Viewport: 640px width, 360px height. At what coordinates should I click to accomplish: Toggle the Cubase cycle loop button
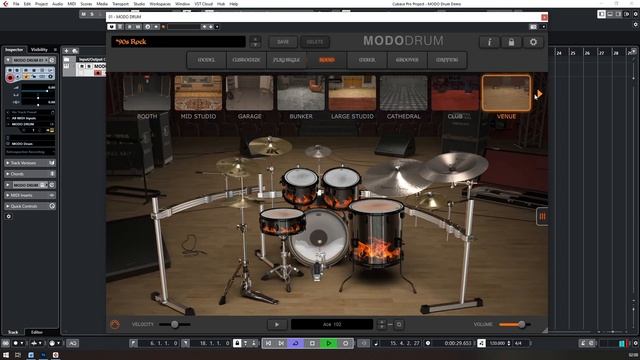296,343
